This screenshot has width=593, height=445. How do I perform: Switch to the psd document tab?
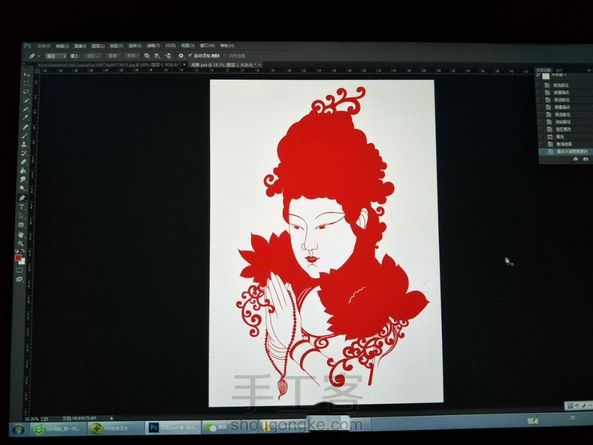(225, 65)
